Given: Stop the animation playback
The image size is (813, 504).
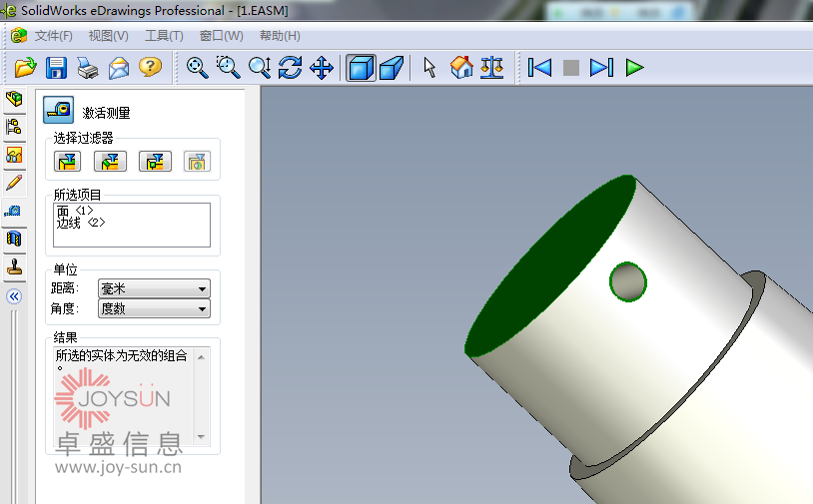Looking at the screenshot, I should pyautogui.click(x=571, y=67).
